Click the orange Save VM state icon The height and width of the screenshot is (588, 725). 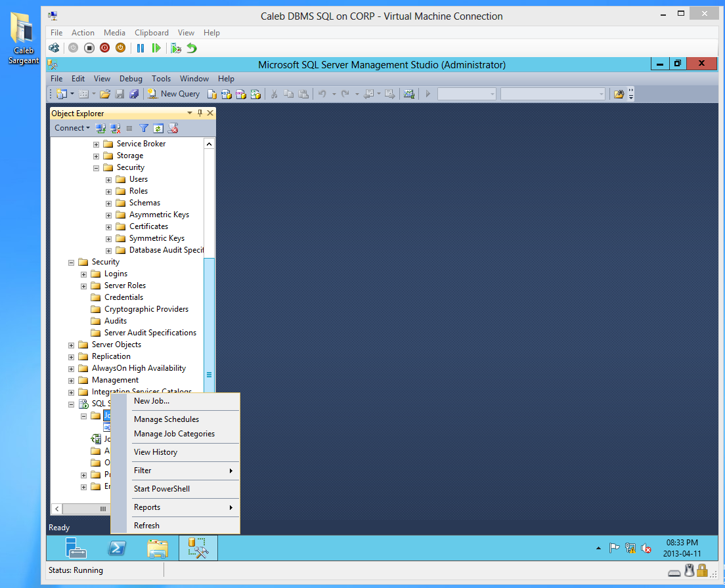coord(120,47)
